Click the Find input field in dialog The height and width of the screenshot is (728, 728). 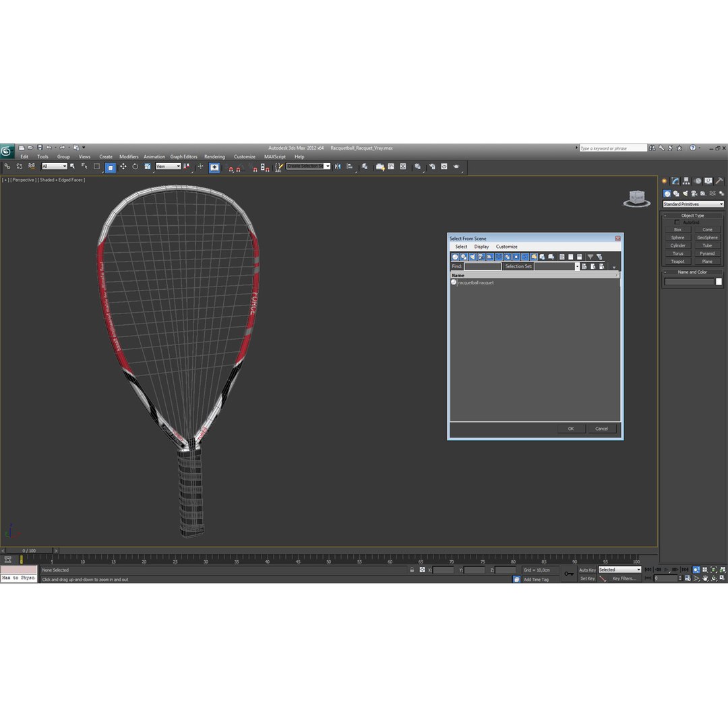tap(483, 266)
